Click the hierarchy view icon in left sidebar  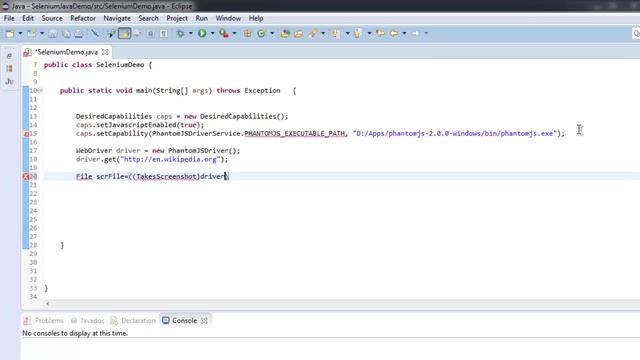9,69
